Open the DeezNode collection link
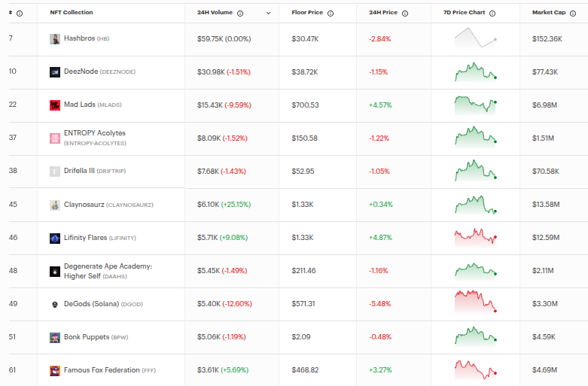 pos(99,71)
